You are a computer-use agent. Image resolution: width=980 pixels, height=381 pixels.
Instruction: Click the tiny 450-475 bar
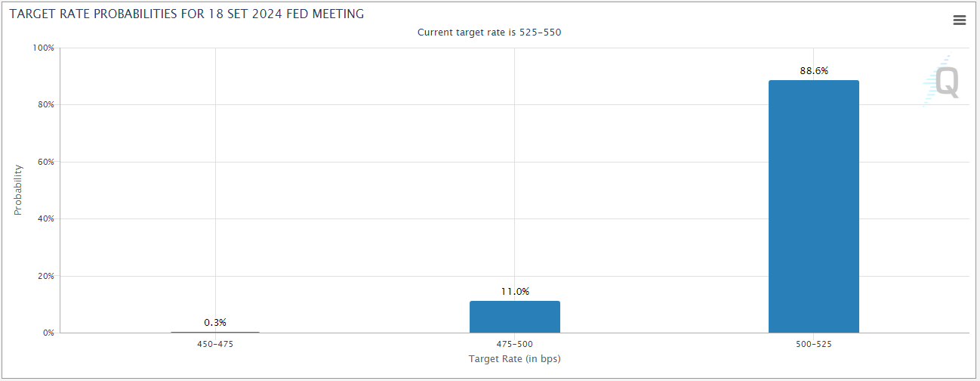click(215, 332)
